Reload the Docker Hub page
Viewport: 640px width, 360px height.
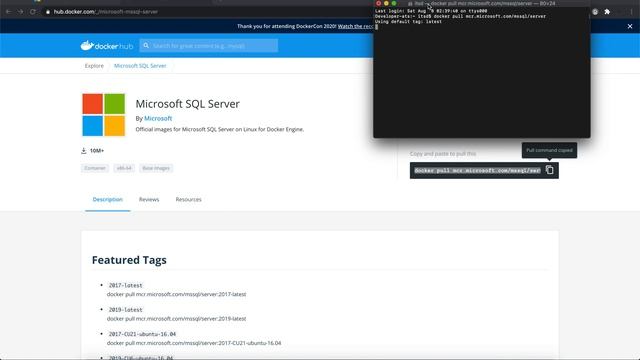(x=33, y=12)
